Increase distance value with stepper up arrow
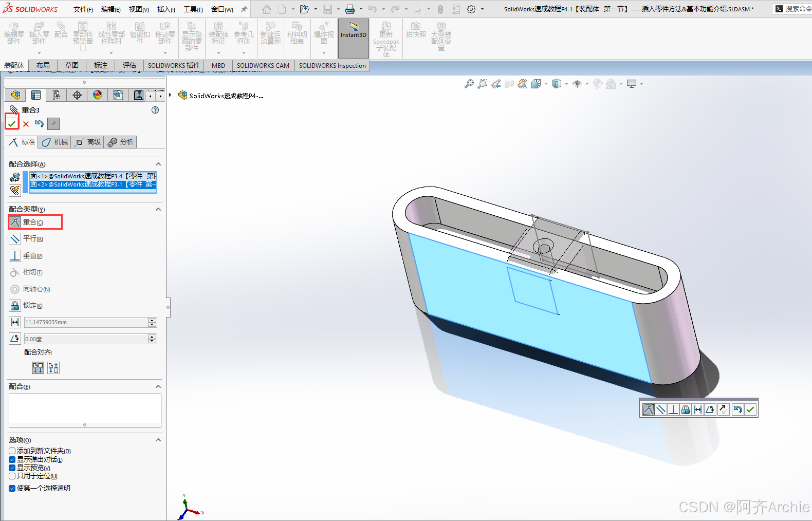 [152, 320]
